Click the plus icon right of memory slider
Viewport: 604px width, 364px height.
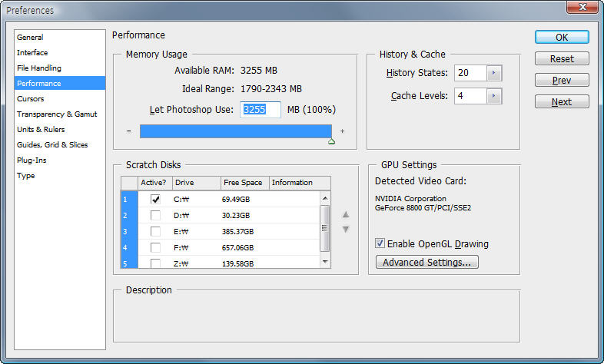coord(342,131)
